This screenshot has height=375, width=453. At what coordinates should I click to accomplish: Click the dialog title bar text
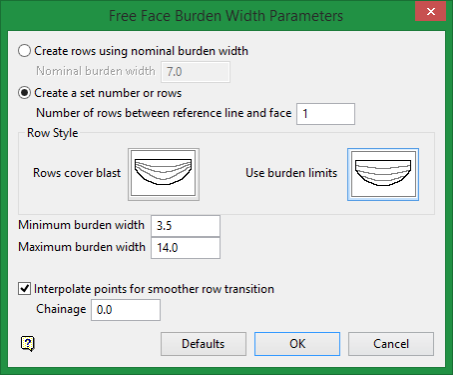tap(226, 16)
